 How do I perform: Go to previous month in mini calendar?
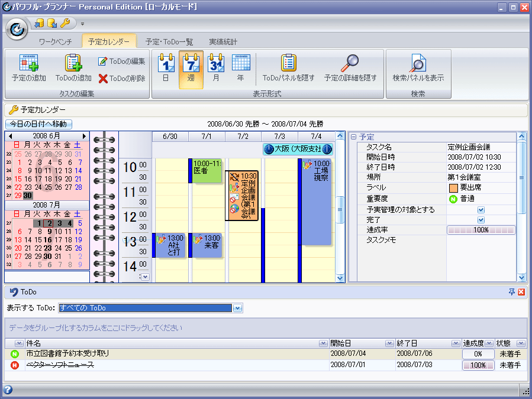pos(11,136)
